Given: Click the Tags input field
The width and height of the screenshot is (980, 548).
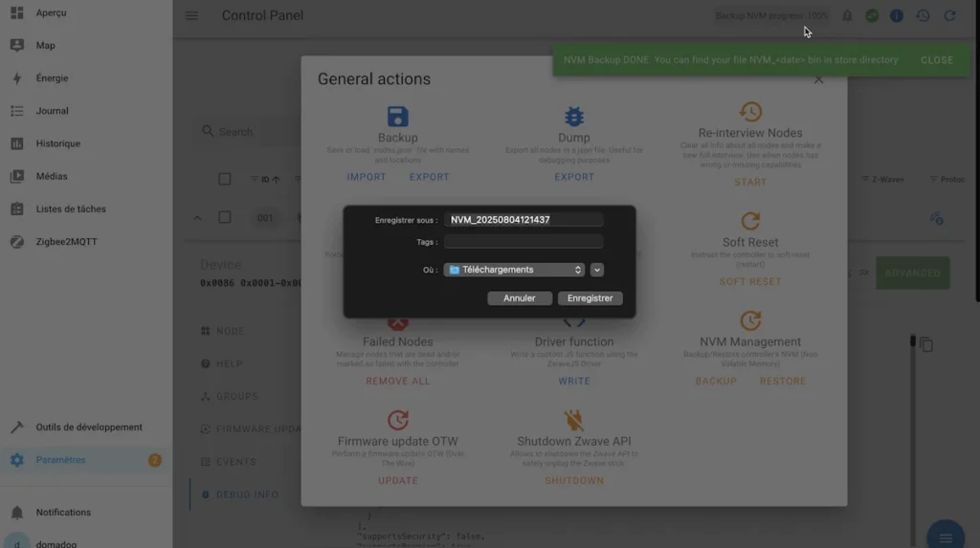Looking at the screenshot, I should (523, 242).
